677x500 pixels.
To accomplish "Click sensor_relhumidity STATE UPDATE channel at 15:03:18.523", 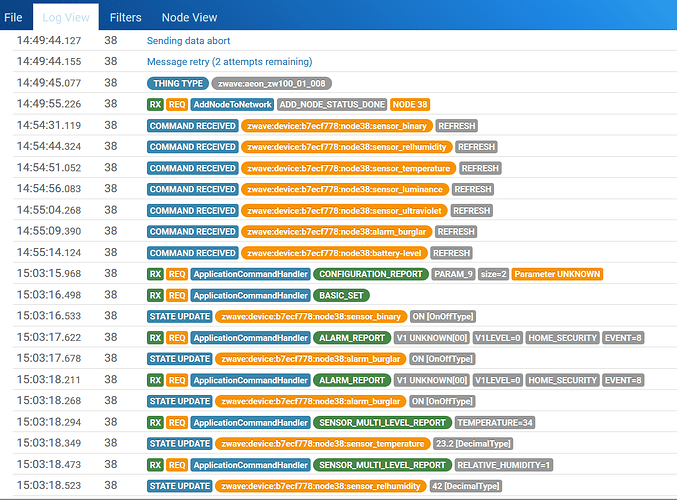I will [321, 486].
